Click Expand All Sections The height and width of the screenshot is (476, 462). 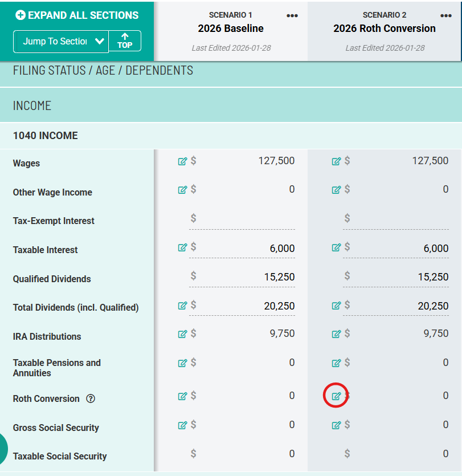click(77, 15)
